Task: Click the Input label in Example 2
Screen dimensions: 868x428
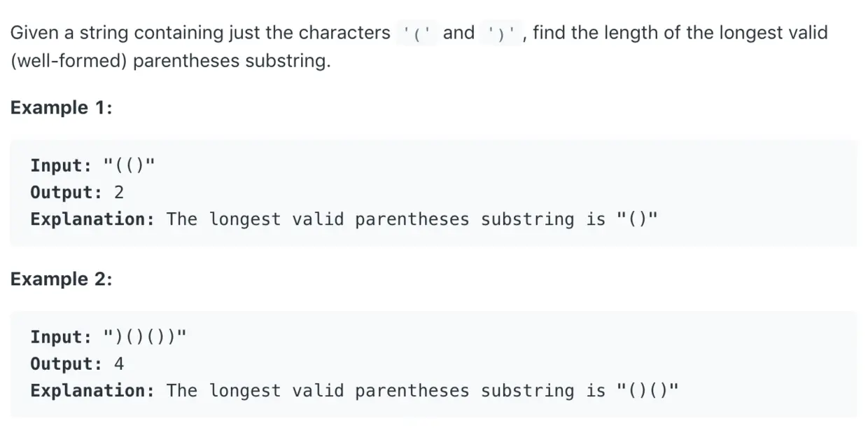Action: click(x=61, y=337)
